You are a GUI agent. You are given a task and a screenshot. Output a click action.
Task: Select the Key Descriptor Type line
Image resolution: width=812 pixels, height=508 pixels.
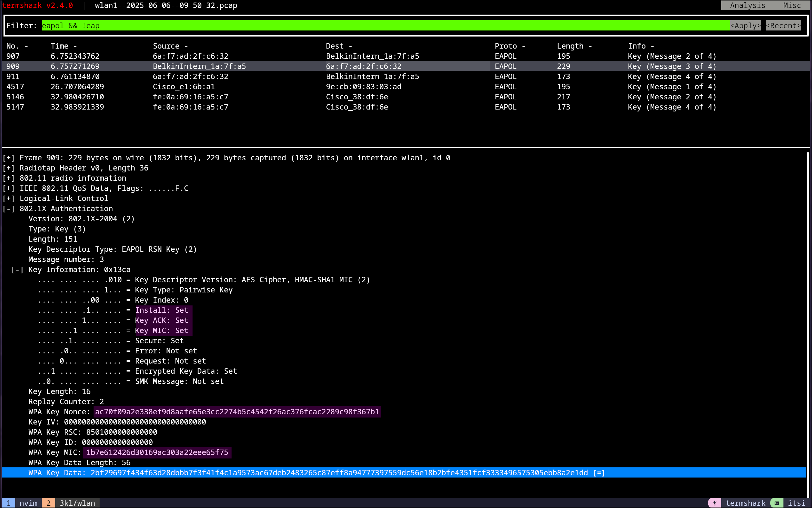112,249
